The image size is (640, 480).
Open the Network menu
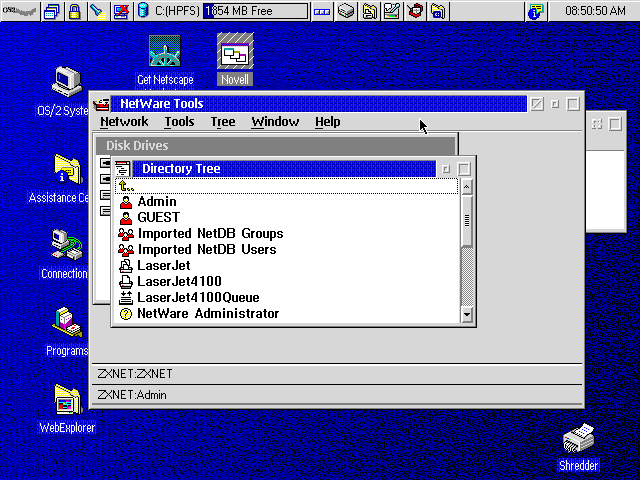click(124, 122)
